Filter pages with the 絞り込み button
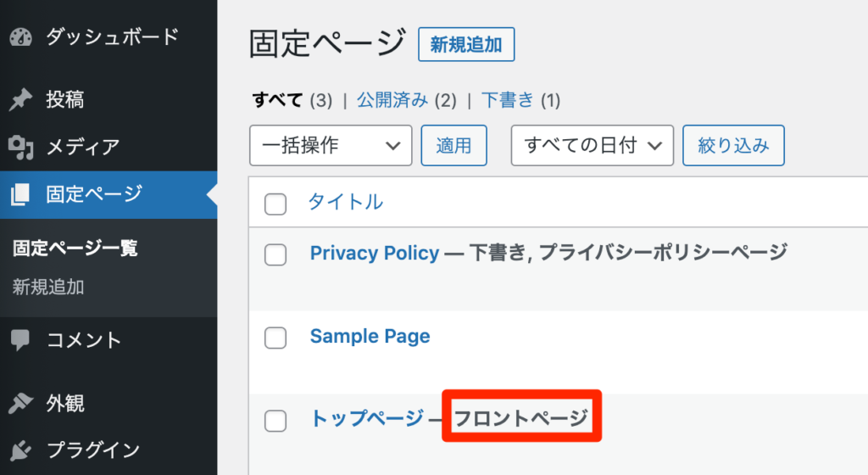Image resolution: width=868 pixels, height=475 pixels. click(x=733, y=146)
